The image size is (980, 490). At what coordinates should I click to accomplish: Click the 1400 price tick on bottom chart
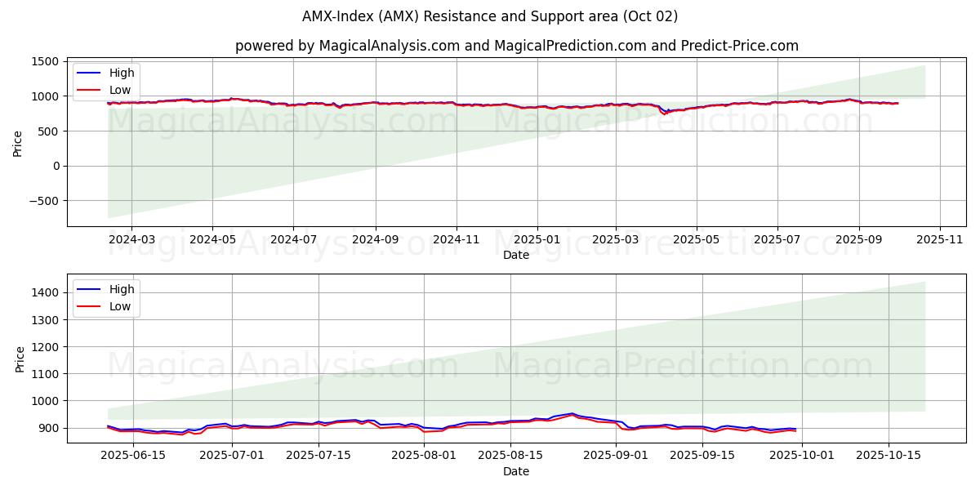pyautogui.click(x=45, y=292)
